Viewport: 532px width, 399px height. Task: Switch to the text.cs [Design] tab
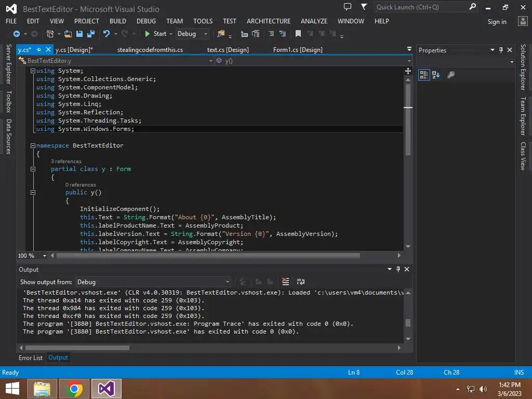click(228, 50)
